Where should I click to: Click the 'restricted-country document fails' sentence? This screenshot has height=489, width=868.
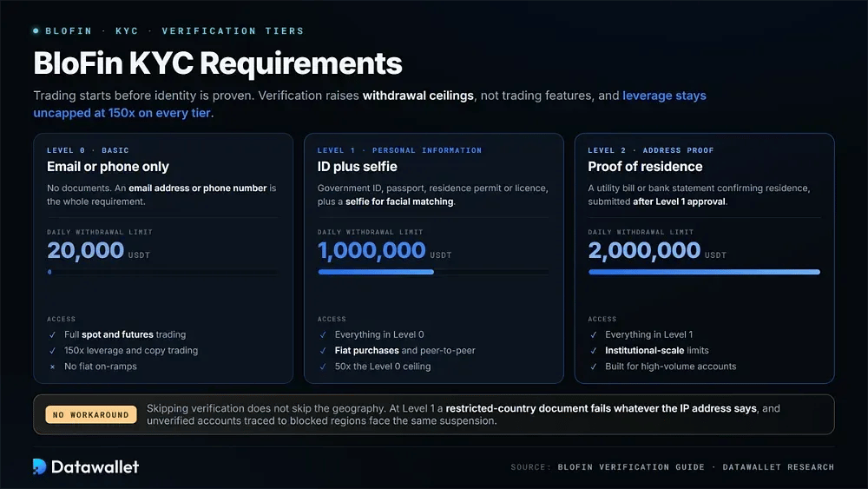[x=602, y=409]
